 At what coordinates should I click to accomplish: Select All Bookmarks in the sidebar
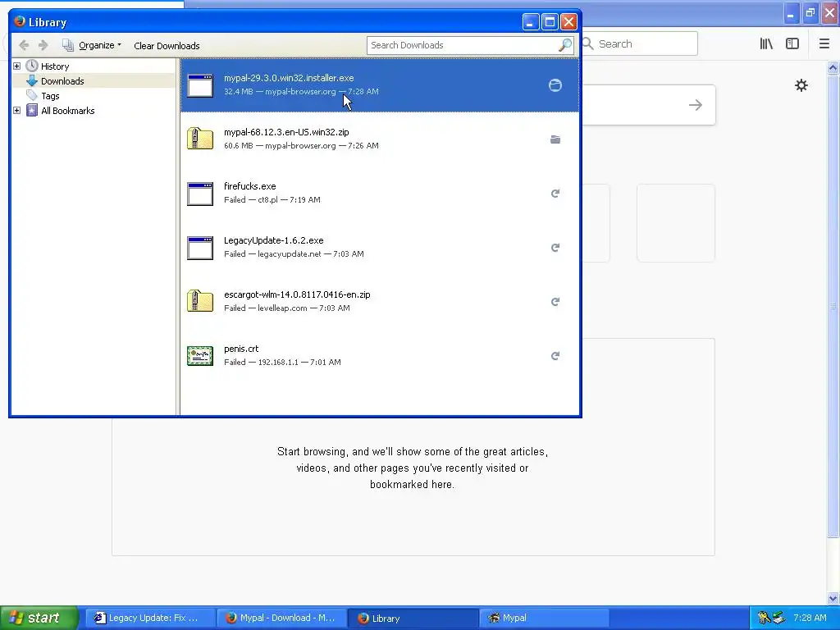pyautogui.click(x=67, y=111)
